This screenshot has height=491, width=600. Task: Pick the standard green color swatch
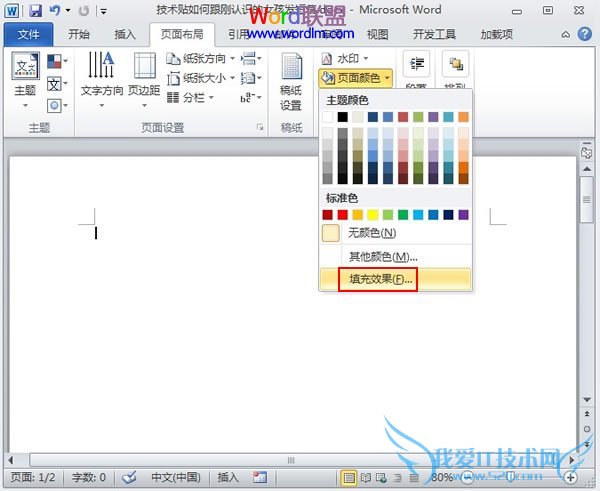[403, 215]
